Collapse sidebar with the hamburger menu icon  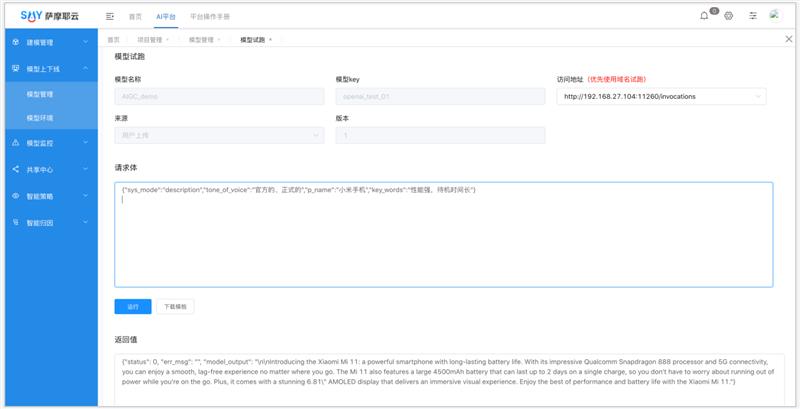(x=110, y=17)
